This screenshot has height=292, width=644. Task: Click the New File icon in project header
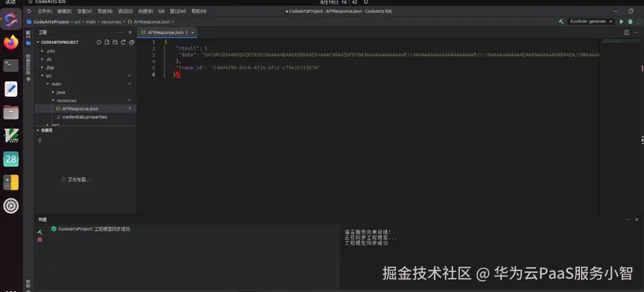[106, 42]
